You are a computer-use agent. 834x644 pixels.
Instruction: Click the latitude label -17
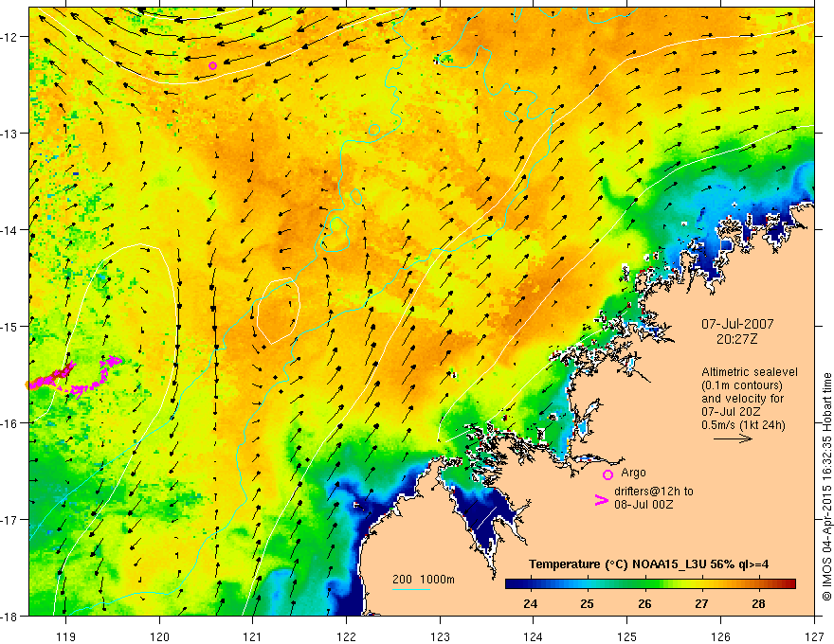(9, 520)
